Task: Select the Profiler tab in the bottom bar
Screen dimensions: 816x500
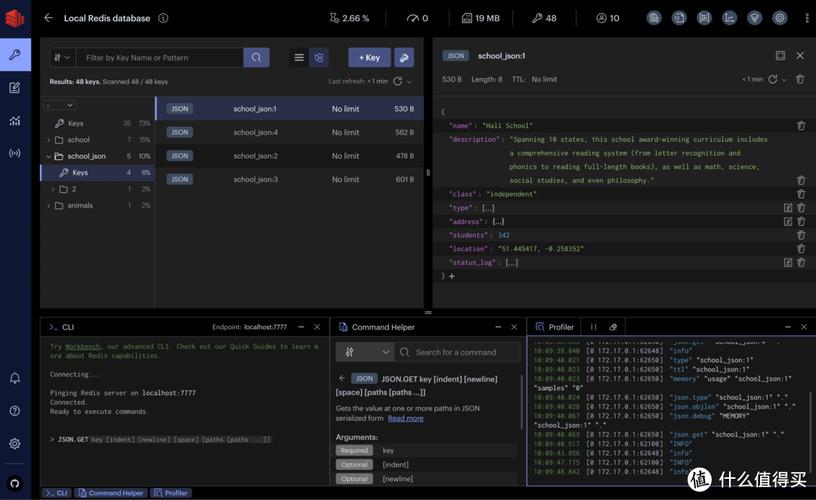Action: point(171,493)
